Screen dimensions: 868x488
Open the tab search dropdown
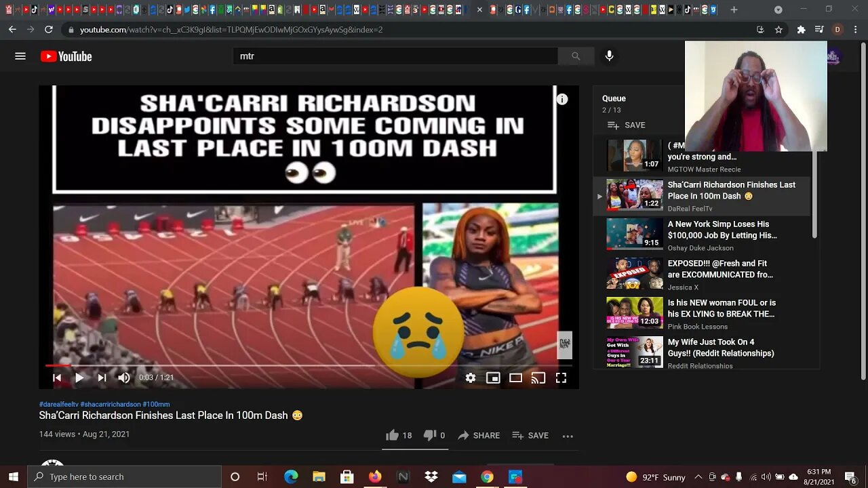click(x=778, y=9)
